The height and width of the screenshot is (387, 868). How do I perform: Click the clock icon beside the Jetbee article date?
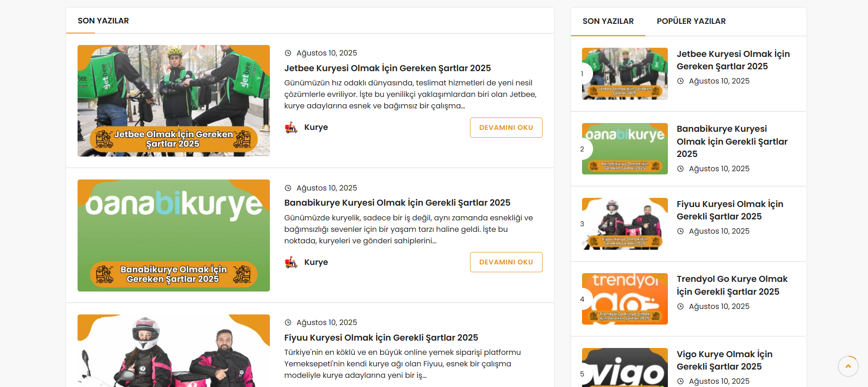pos(288,53)
